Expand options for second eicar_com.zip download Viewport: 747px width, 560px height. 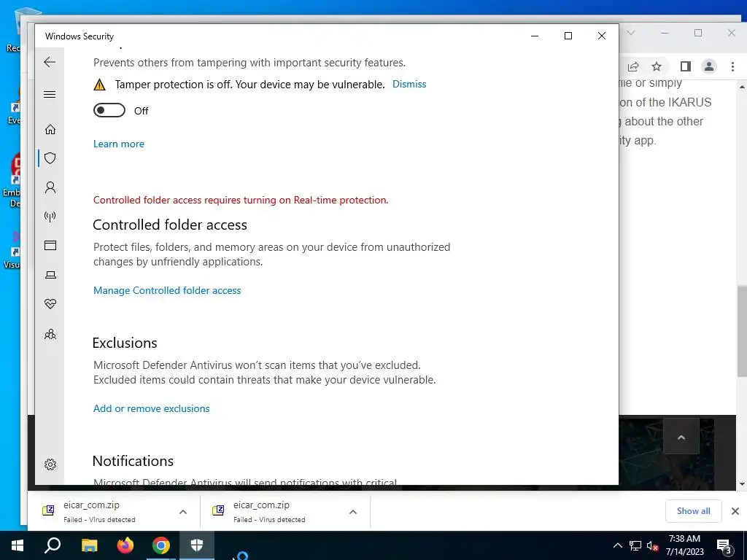click(353, 512)
